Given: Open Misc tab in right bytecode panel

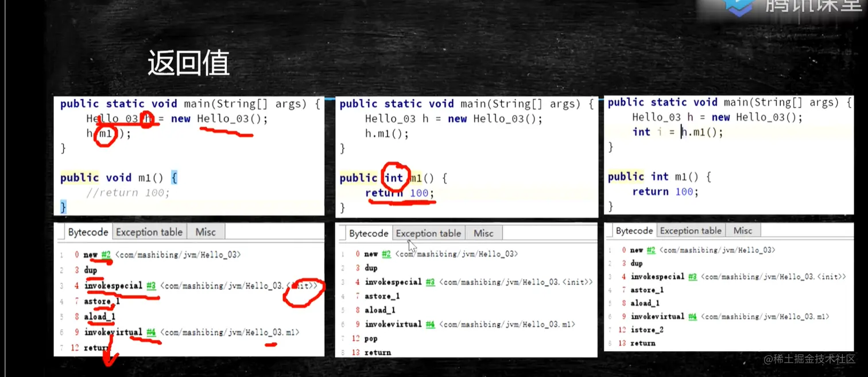Looking at the screenshot, I should tap(742, 230).
